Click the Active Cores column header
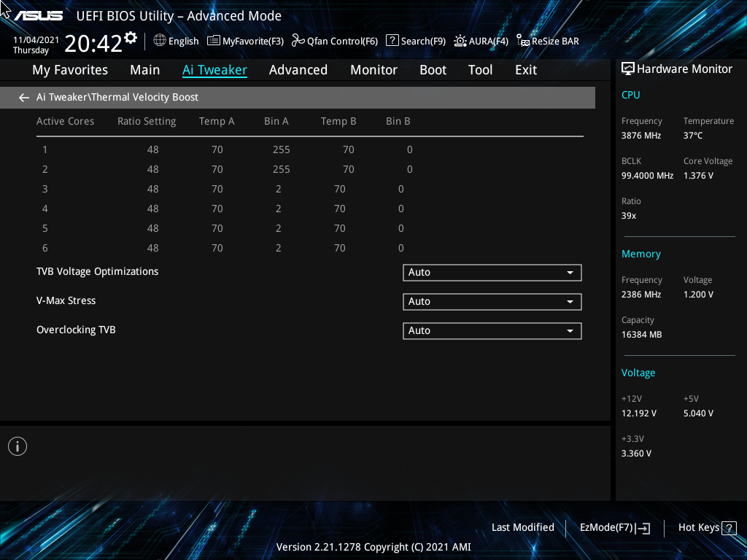Viewport: 747px width, 560px height. pos(65,122)
